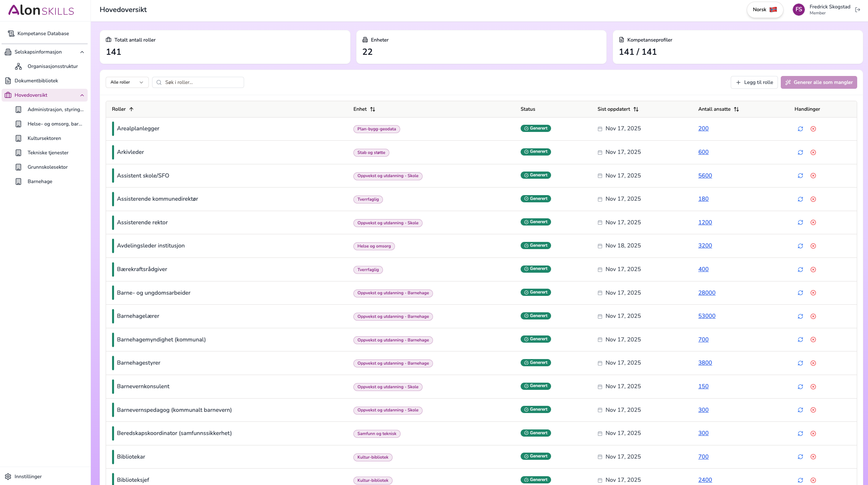Viewport: 868px width, 485px height.
Task: Collapse the Hovedoversikt section
Action: tap(82, 95)
